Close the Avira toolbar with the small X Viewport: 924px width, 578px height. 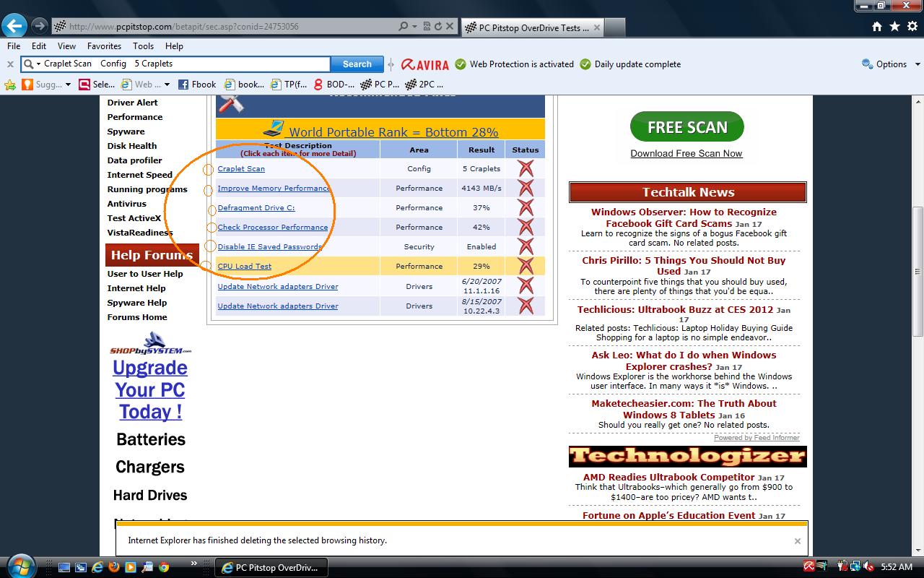(x=10, y=64)
